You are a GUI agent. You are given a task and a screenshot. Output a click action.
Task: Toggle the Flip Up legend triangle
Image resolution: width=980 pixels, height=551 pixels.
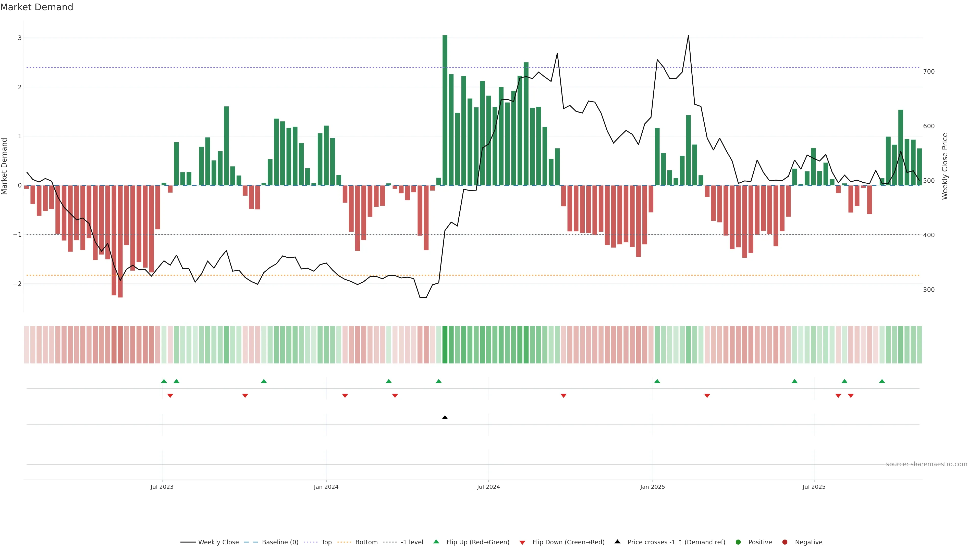tap(436, 542)
